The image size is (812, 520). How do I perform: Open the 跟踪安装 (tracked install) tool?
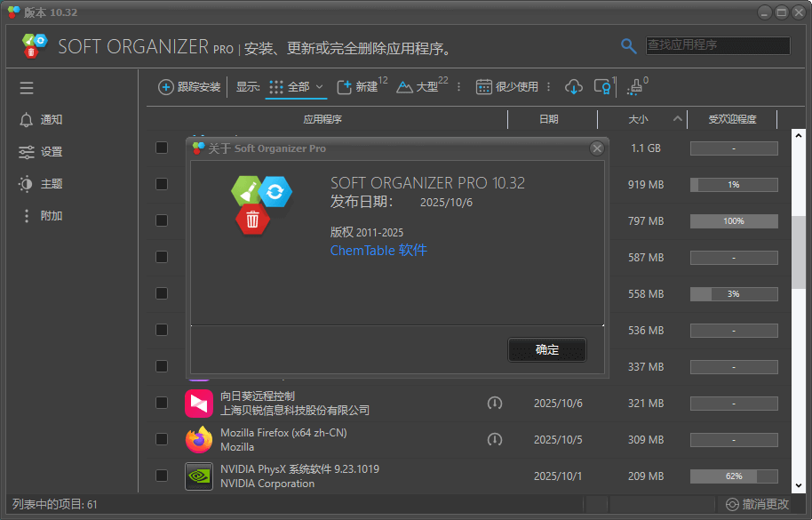click(x=187, y=86)
